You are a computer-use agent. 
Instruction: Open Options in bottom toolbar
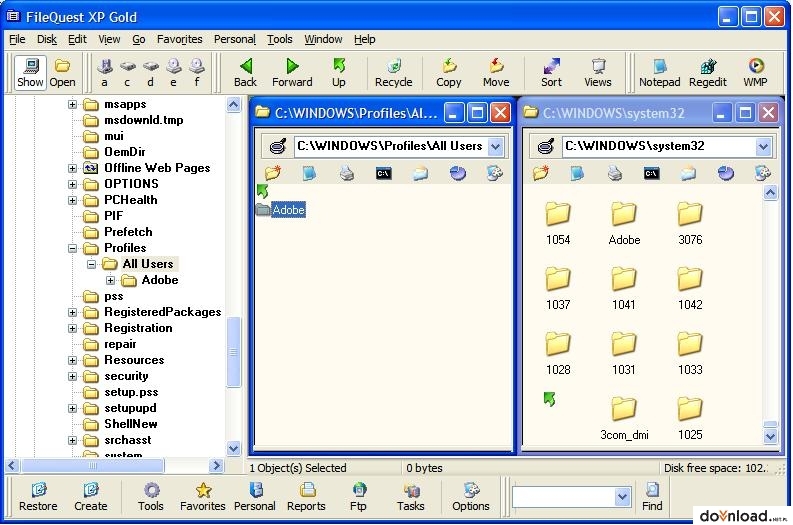pyautogui.click(x=471, y=497)
